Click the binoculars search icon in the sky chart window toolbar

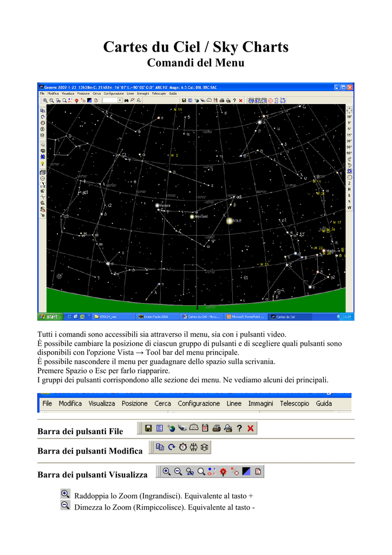[x=126, y=100]
